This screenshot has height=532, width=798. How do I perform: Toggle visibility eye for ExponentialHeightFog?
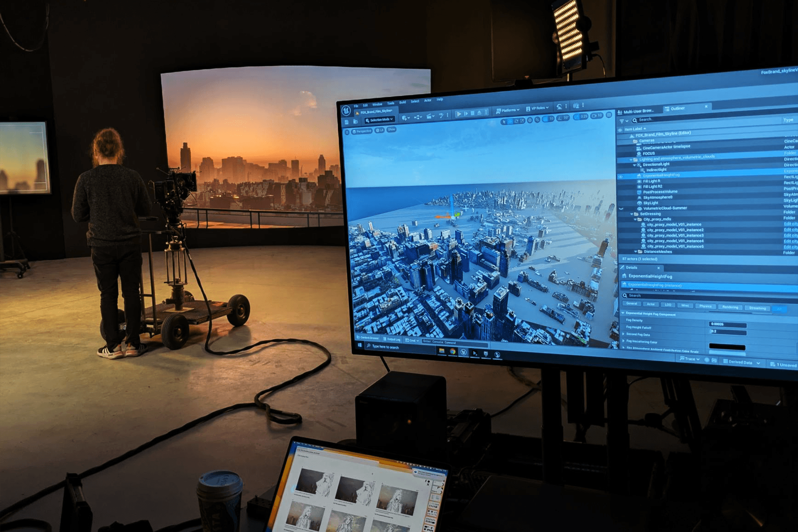point(621,177)
